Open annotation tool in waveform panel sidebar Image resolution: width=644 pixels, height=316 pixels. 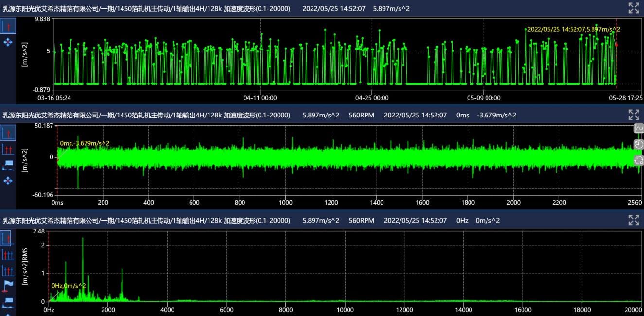tap(8, 165)
